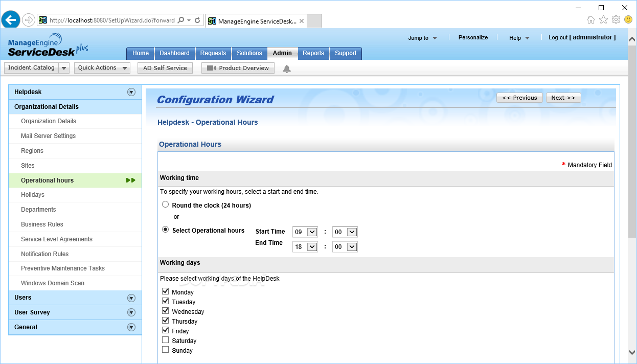The image size is (637, 364).
Task: Open Notification Rules in the sidebar
Action: tap(44, 254)
